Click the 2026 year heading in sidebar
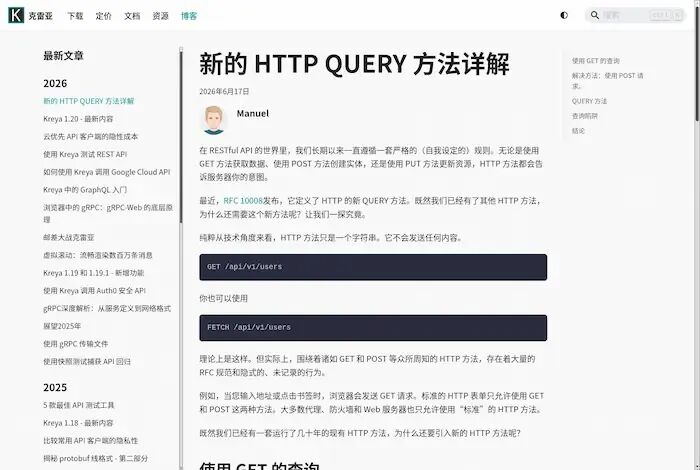This screenshot has width=700, height=470. click(55, 83)
